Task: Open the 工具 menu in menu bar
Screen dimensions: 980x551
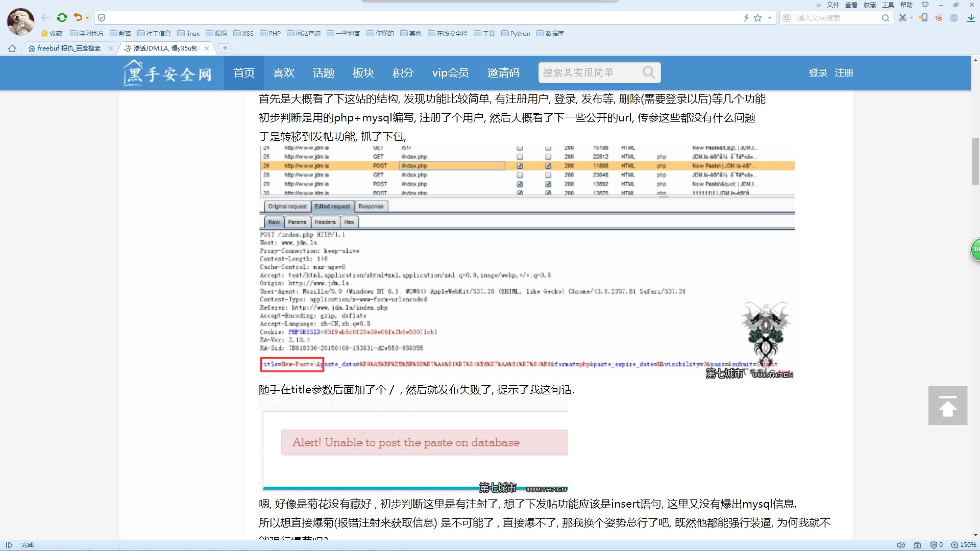Action: coord(888,5)
